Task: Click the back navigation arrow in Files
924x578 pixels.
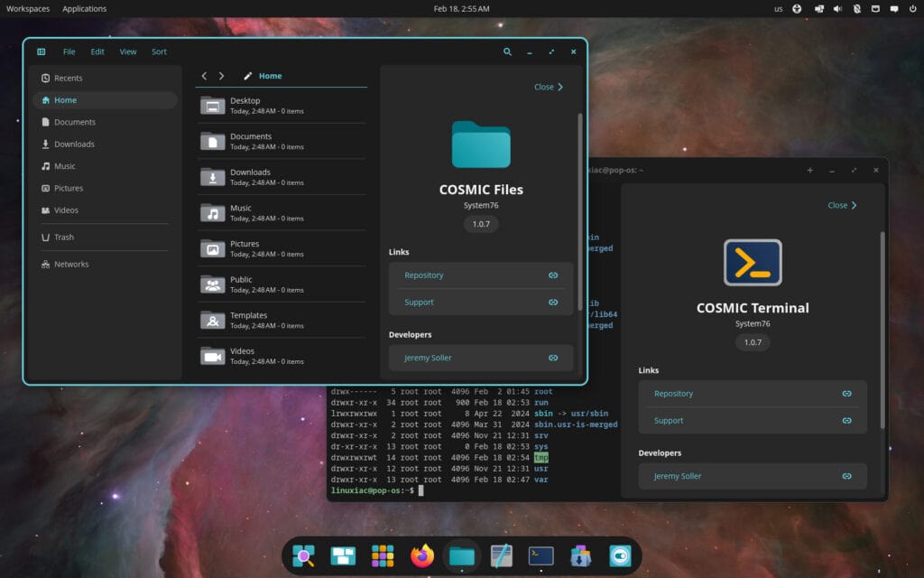Action: pos(204,76)
